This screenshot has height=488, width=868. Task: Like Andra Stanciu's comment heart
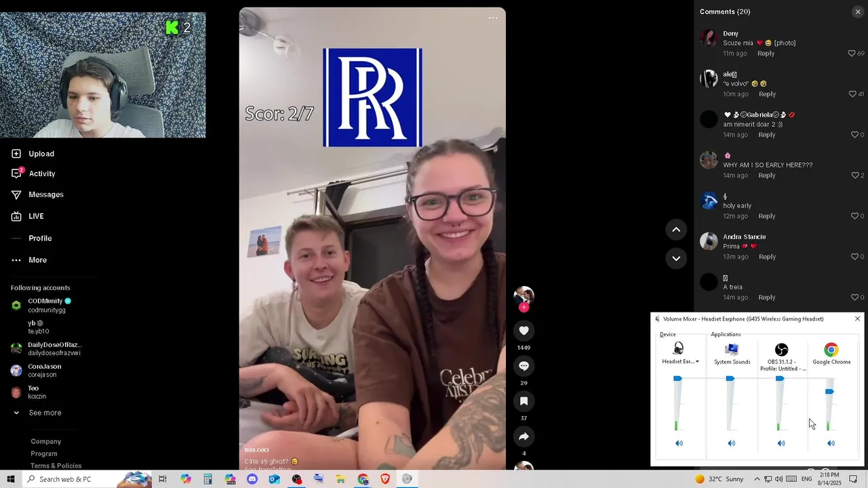pos(854,257)
